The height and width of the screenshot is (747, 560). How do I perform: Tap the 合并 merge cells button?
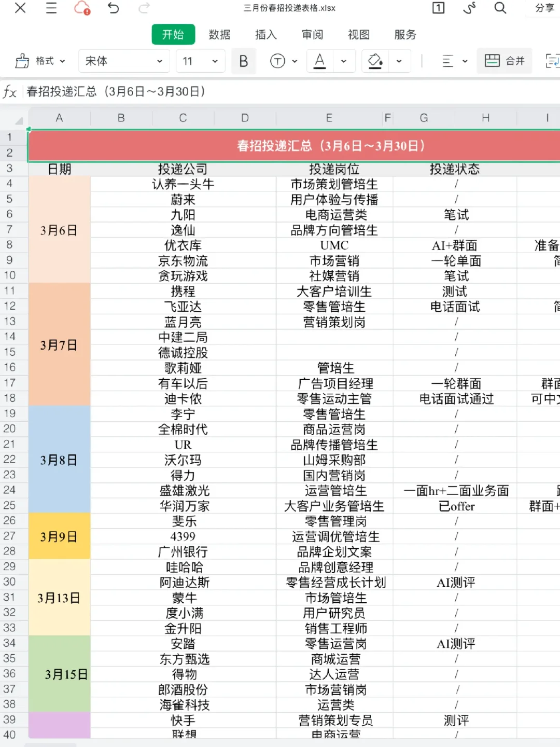tap(505, 61)
